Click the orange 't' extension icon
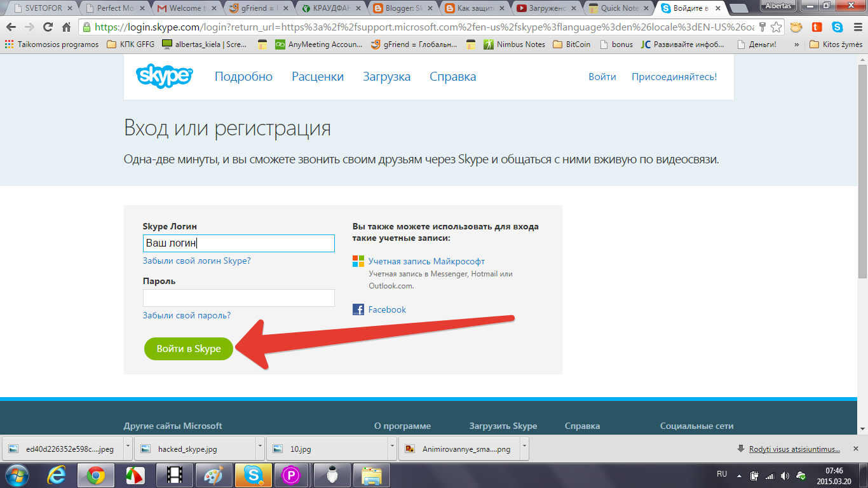 point(817,27)
